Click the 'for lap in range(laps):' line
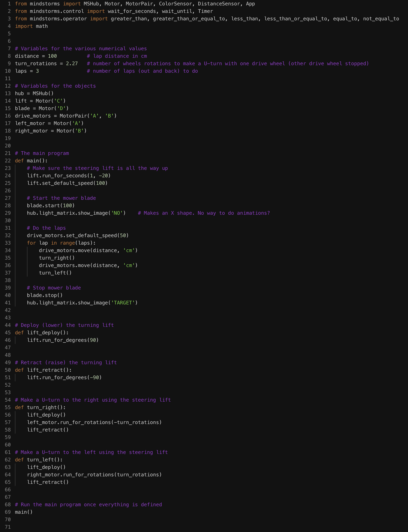This screenshot has height=532, width=408. [x=61, y=243]
